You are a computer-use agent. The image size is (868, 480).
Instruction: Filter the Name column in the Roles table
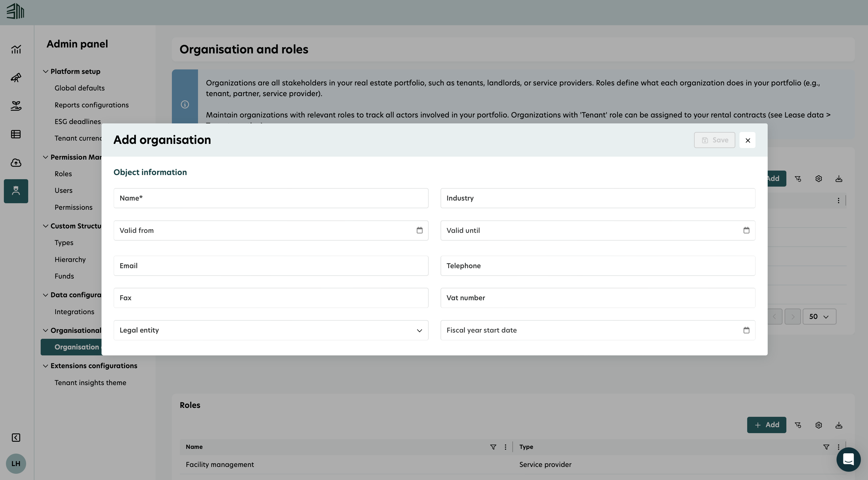(493, 447)
